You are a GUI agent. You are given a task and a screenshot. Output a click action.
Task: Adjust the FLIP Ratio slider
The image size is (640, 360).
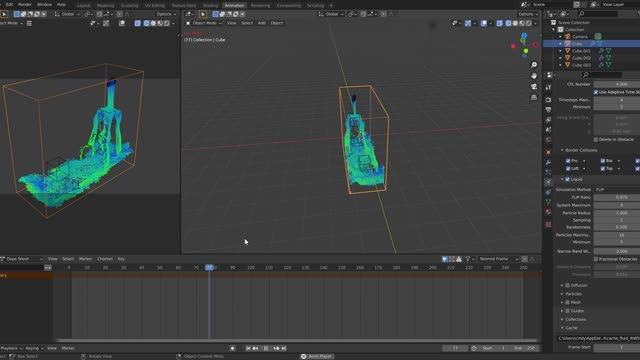(x=617, y=197)
